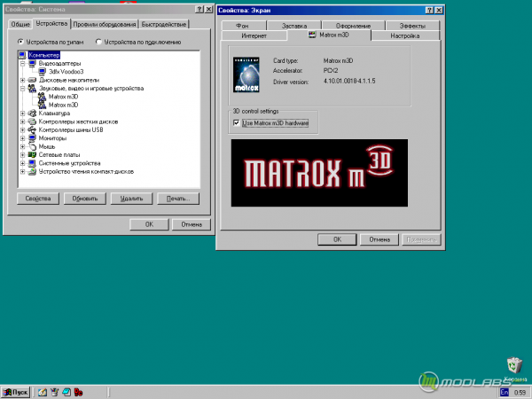Click the Мониторы monitor icon
This screenshot has width=532, height=399.
point(32,138)
